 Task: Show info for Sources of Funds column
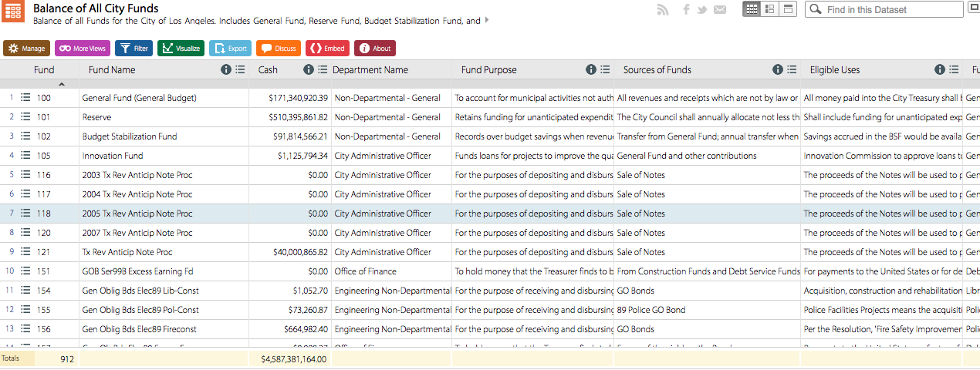click(x=778, y=69)
